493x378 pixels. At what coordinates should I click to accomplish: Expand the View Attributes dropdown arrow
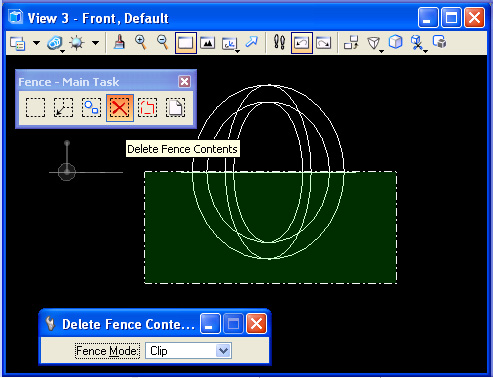tap(36, 43)
